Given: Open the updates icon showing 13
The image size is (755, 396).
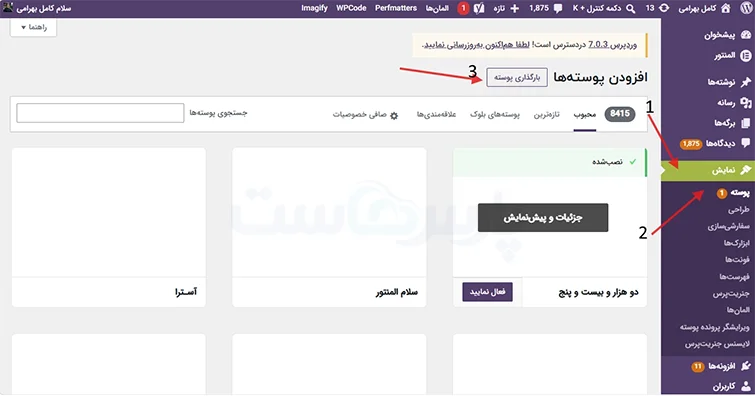Looking at the screenshot, I should (664, 8).
